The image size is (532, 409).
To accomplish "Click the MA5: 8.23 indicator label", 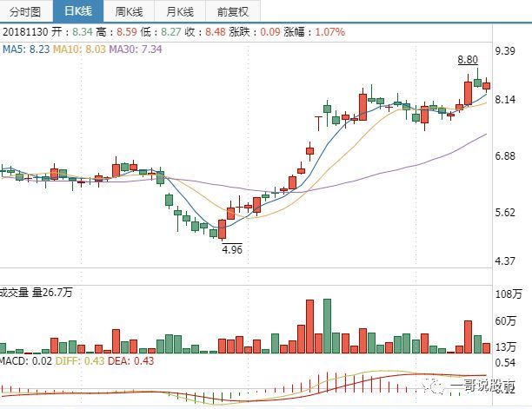I will [x=26, y=49].
